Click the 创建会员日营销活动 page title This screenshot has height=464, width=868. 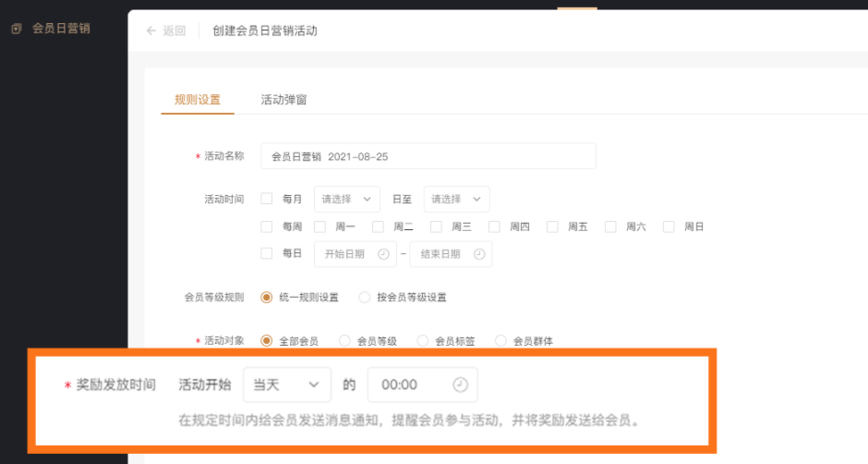pyautogui.click(x=265, y=31)
